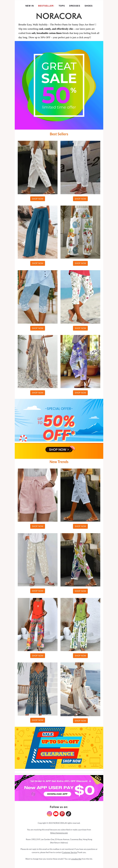Viewport: 118px width, 868px height.
Task: Click the DOWNLOAD APP button
Action: 57,794
